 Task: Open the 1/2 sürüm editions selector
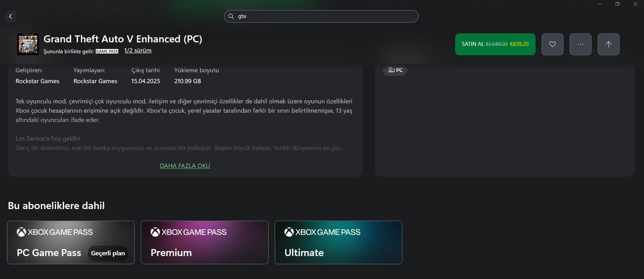[138, 51]
